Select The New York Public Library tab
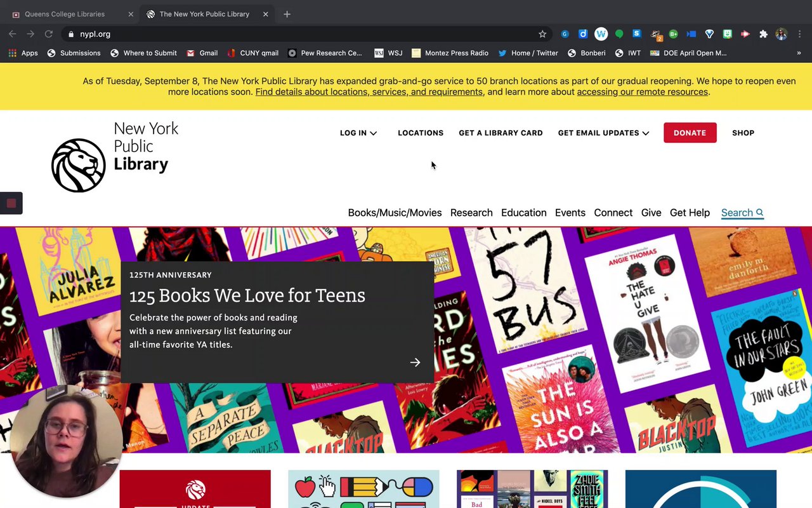The image size is (812, 508). 204,14
